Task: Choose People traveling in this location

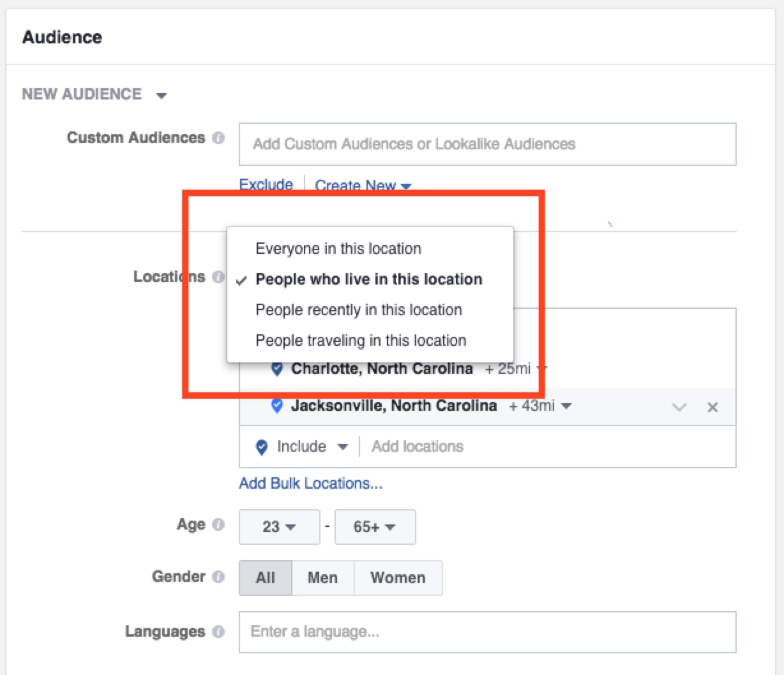Action: click(361, 341)
